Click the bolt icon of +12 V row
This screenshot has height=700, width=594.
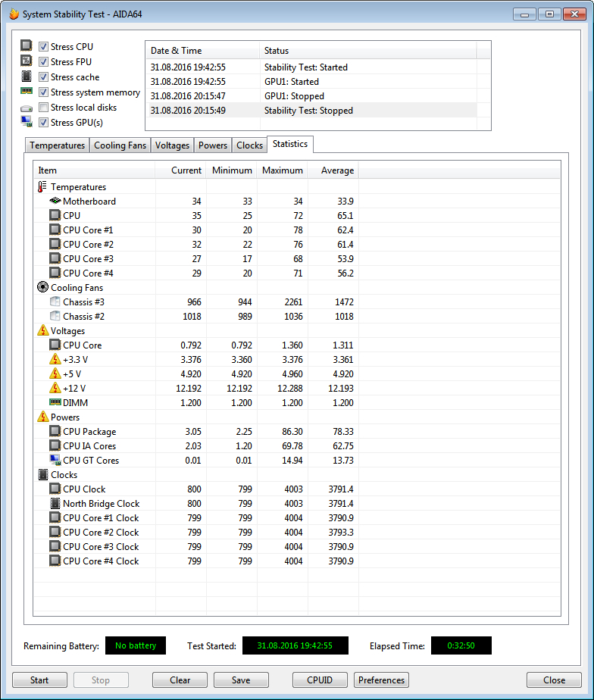[x=55, y=388]
